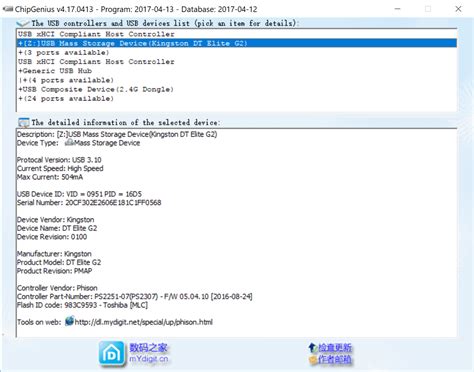
Task: Open the dl.mydigit.net phison tools link
Action: click(144, 322)
